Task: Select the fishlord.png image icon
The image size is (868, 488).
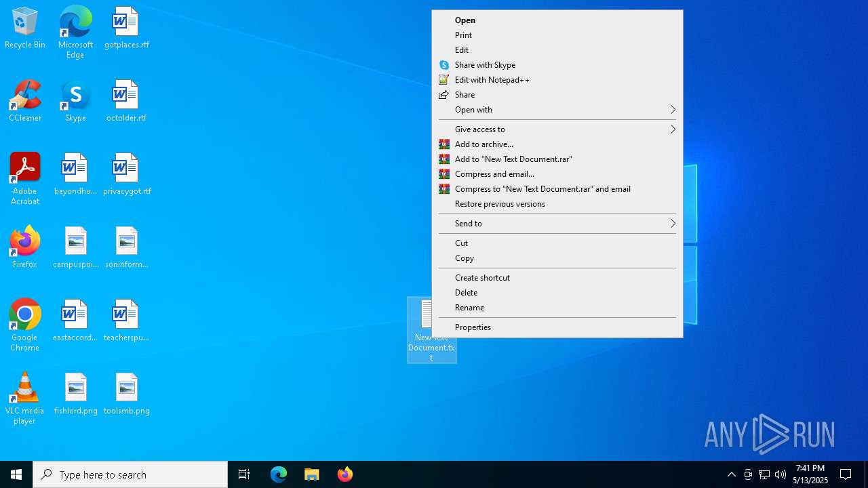Action: point(75,394)
